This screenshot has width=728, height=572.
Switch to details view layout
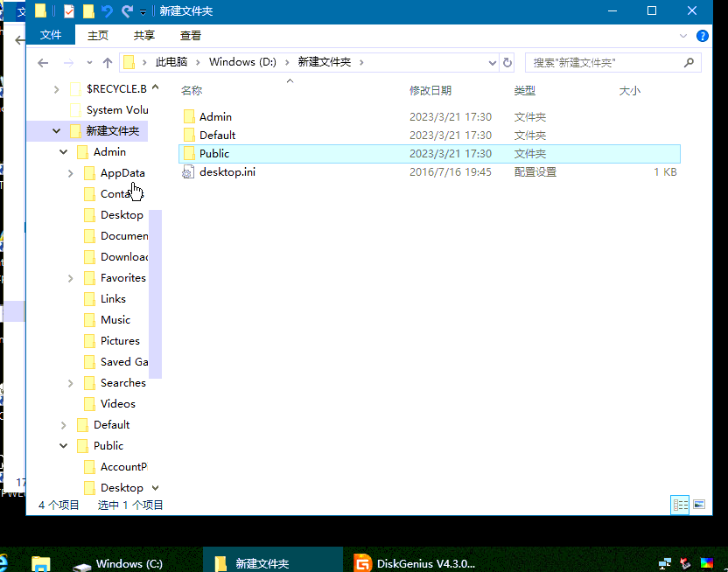pyautogui.click(x=680, y=505)
